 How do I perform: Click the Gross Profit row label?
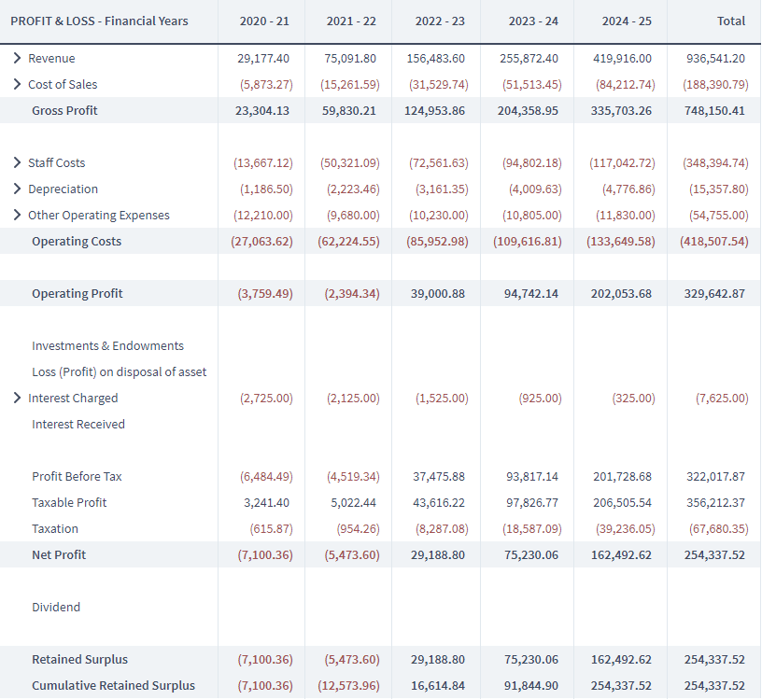pyautogui.click(x=64, y=110)
